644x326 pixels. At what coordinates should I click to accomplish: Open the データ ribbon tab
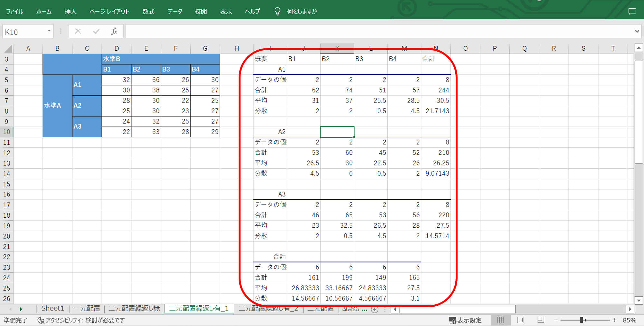(x=175, y=12)
